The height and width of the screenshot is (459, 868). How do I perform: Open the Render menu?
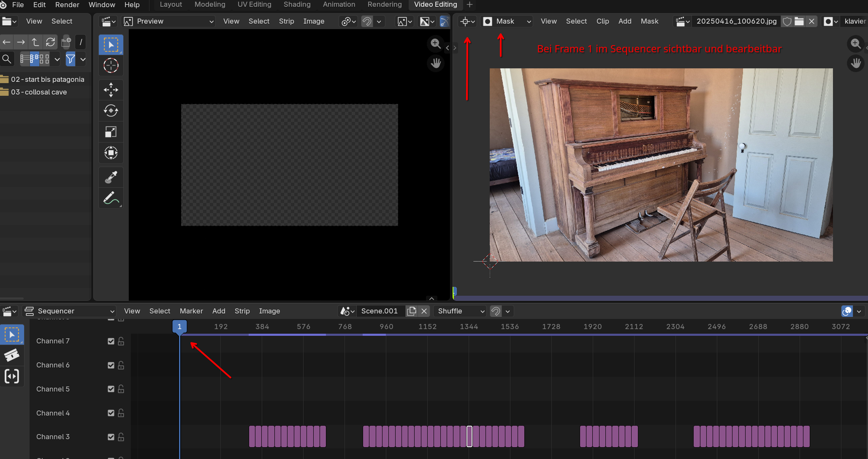67,5
